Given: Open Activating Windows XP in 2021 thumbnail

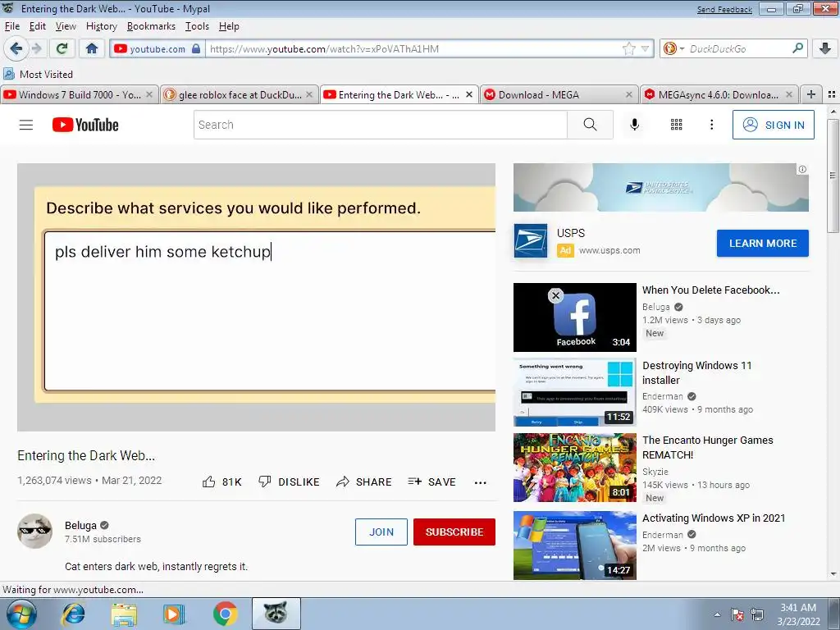Looking at the screenshot, I should pos(575,546).
